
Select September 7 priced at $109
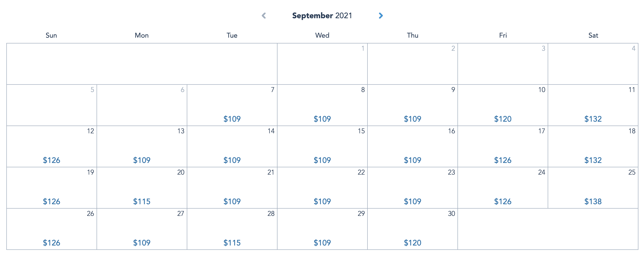pyautogui.click(x=232, y=105)
